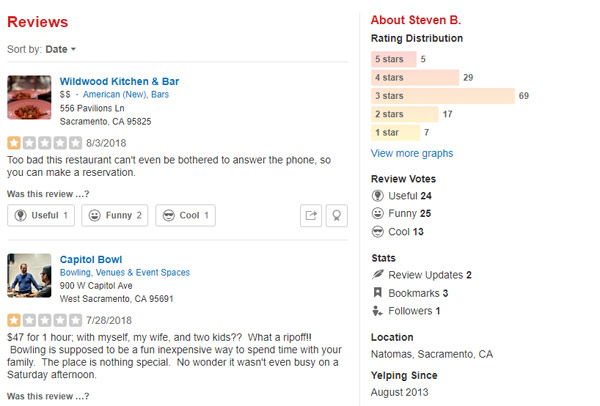The width and height of the screenshot is (600, 406).
Task: Open the American (New) category link
Action: [x=114, y=94]
